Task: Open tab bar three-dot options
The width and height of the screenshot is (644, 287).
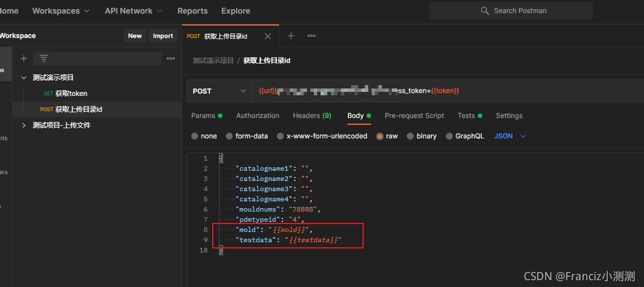Action: click(x=312, y=36)
